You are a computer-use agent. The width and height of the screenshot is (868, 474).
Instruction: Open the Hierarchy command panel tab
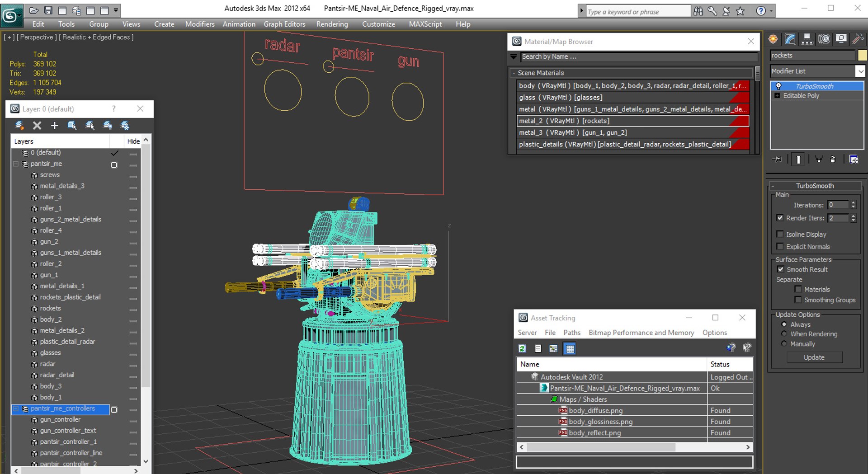tap(807, 39)
